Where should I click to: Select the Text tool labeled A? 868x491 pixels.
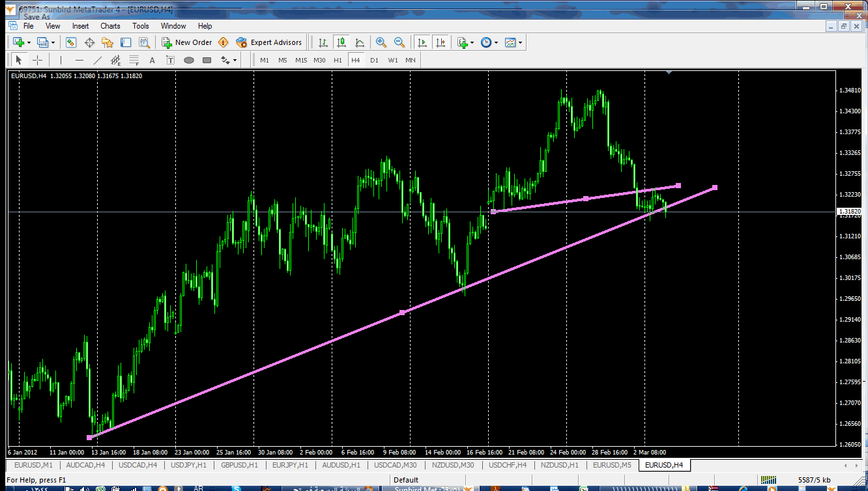pos(152,60)
